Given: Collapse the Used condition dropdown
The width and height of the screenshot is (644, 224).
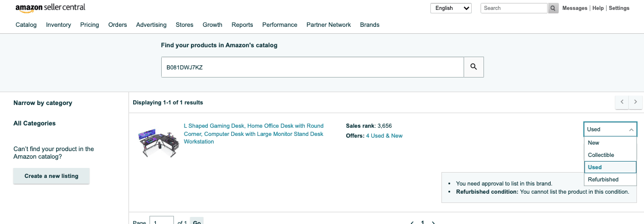Looking at the screenshot, I should pyautogui.click(x=610, y=129).
